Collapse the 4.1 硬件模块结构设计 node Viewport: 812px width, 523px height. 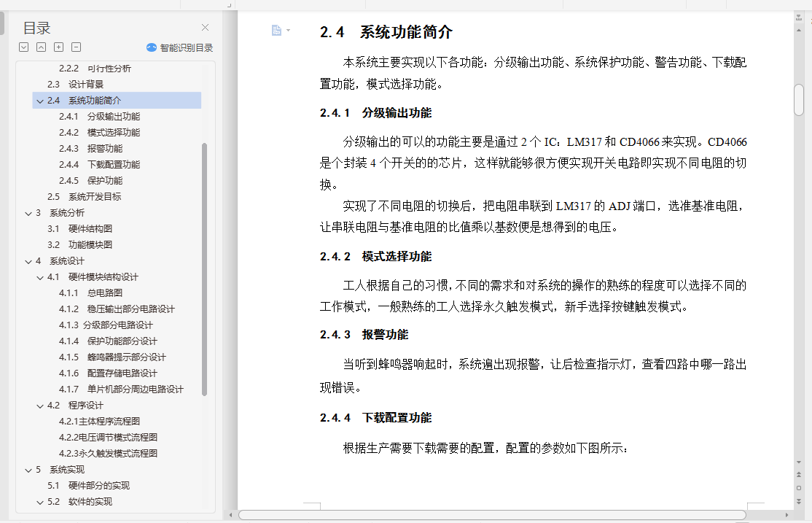point(40,278)
